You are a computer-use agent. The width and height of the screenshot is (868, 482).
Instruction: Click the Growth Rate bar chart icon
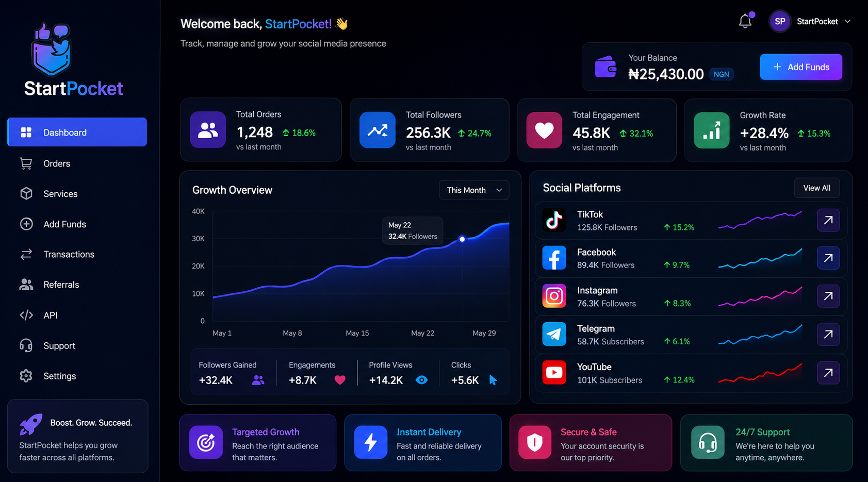[712, 130]
